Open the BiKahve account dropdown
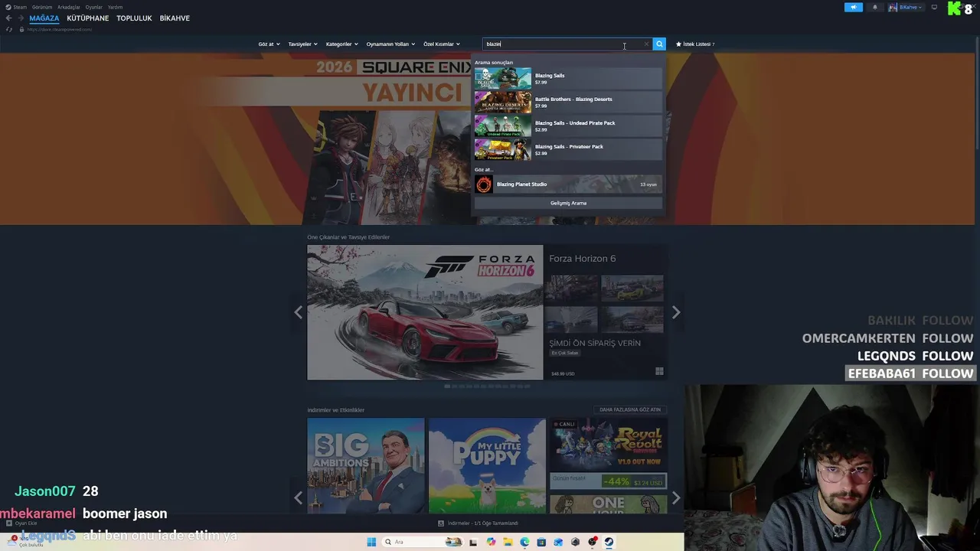980x551 pixels. point(910,7)
